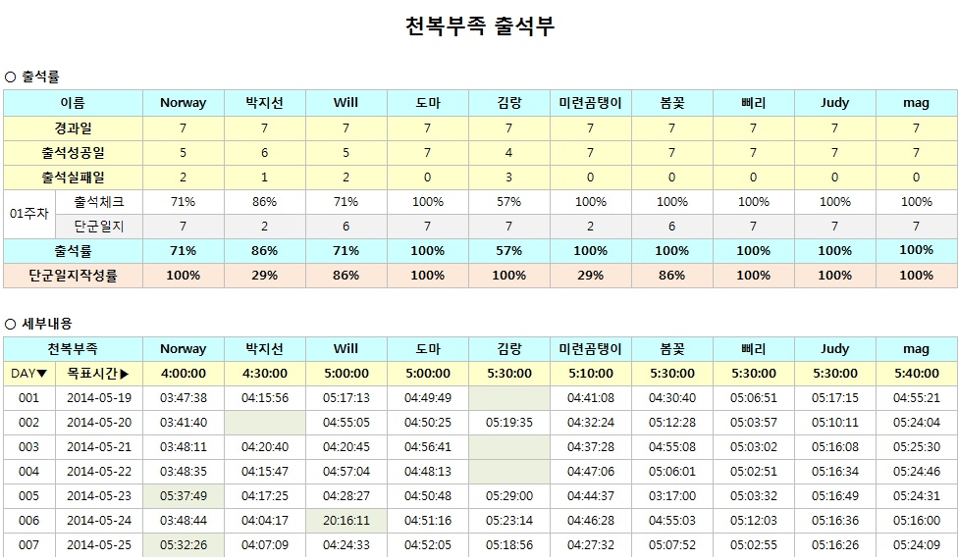
Task: Select the 01주차 row group cell
Action: click(28, 214)
